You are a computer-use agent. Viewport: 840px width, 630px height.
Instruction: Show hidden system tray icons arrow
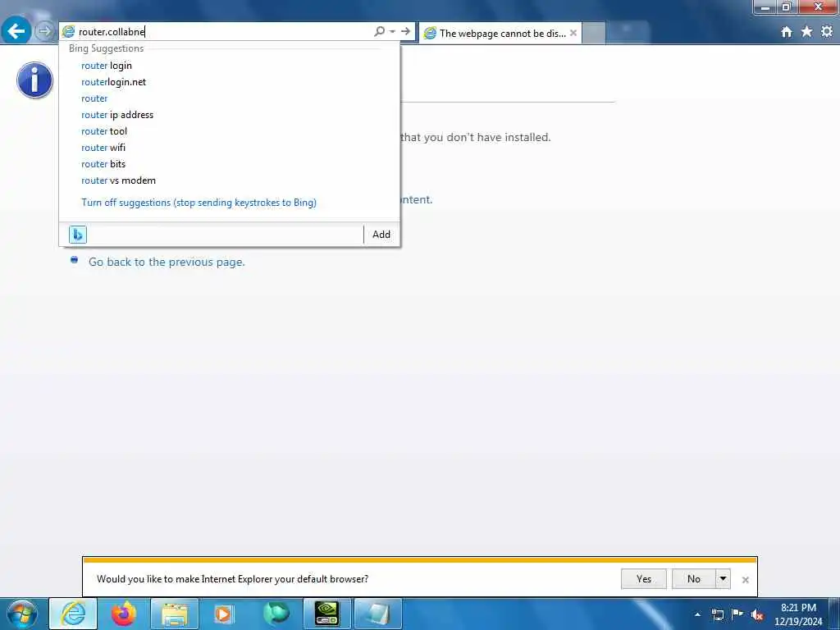(x=697, y=614)
